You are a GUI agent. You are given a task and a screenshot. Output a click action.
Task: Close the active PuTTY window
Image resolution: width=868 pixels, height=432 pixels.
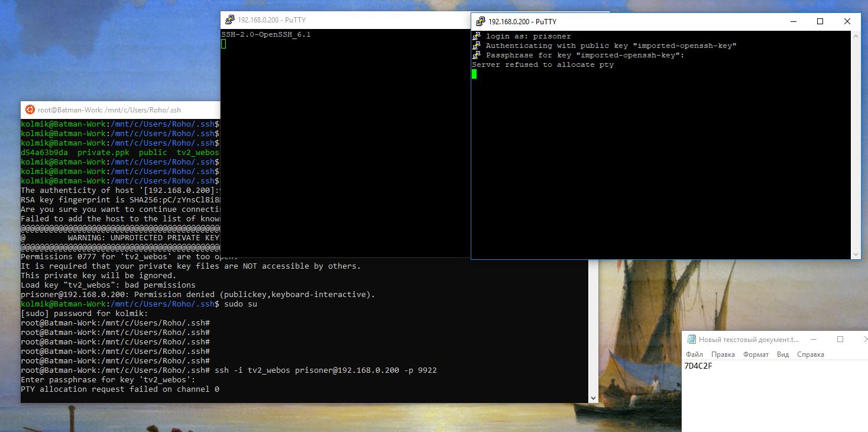(847, 21)
